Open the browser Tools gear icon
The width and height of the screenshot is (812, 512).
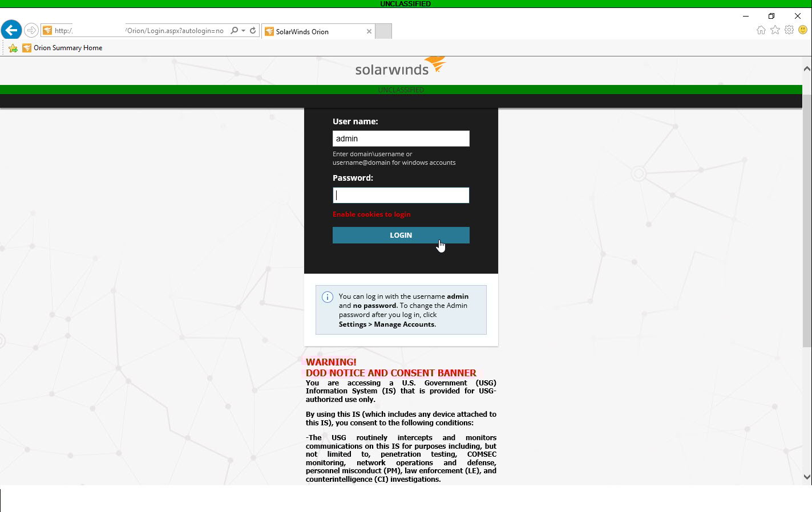pyautogui.click(x=789, y=30)
